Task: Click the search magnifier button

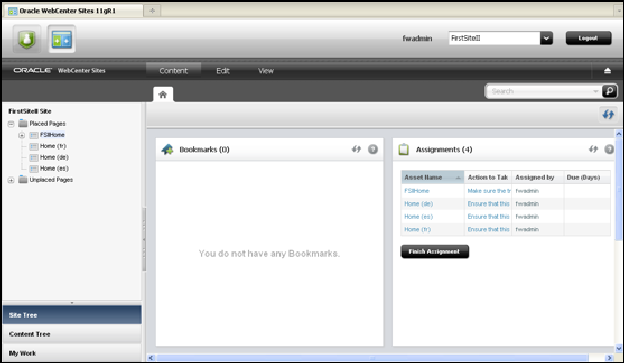Action: point(609,91)
